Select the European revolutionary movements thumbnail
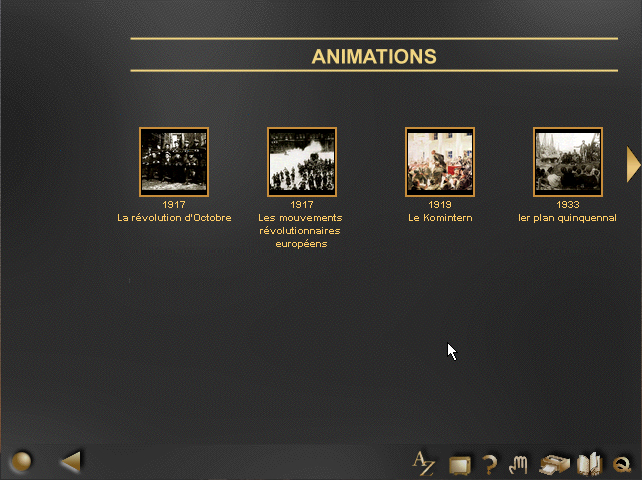 click(x=302, y=161)
